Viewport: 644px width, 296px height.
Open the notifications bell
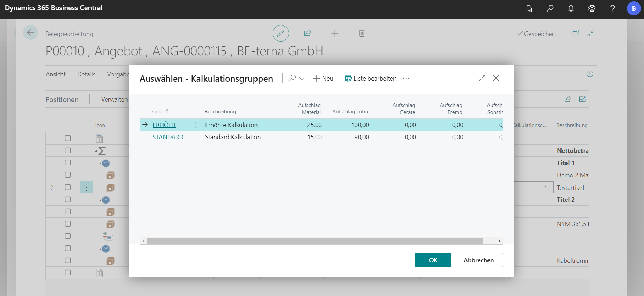pos(571,8)
